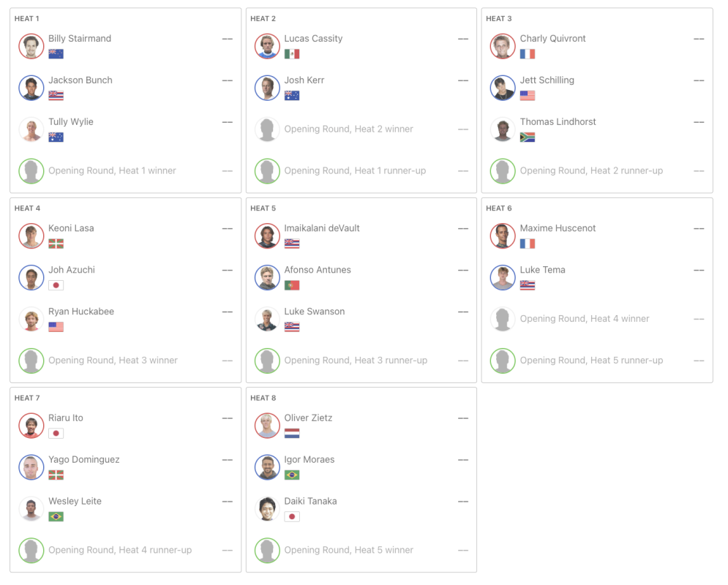
Task: Open Ryan Huckabee's profile link
Action: pyautogui.click(x=81, y=312)
